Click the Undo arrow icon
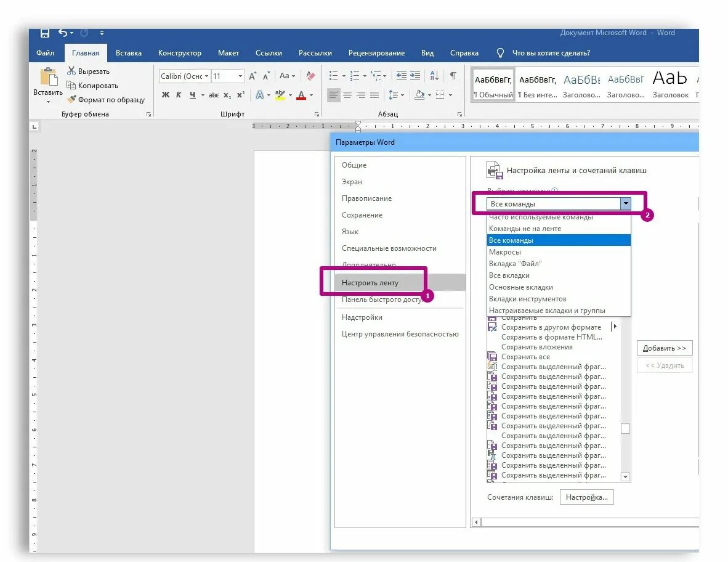This screenshot has width=728, height=562. pos(63,33)
